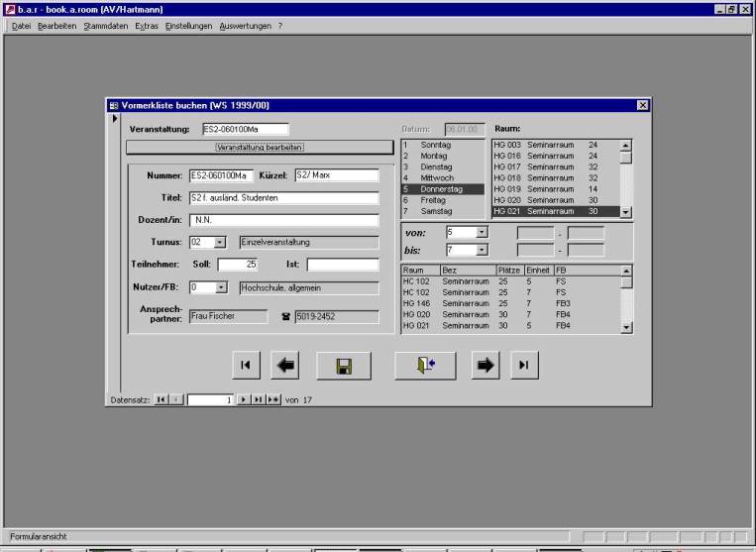756x552 pixels.
Task: Open the Stammdaten menu
Action: coord(106,26)
